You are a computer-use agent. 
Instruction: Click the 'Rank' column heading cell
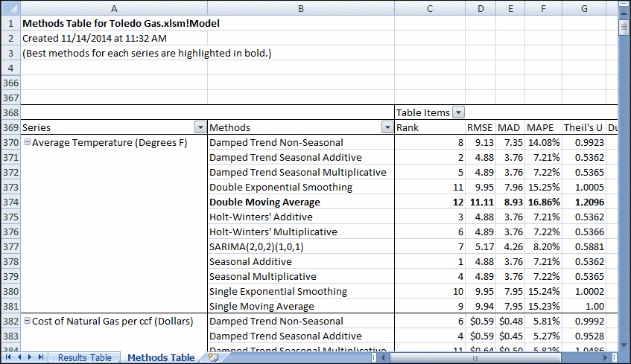click(430, 127)
